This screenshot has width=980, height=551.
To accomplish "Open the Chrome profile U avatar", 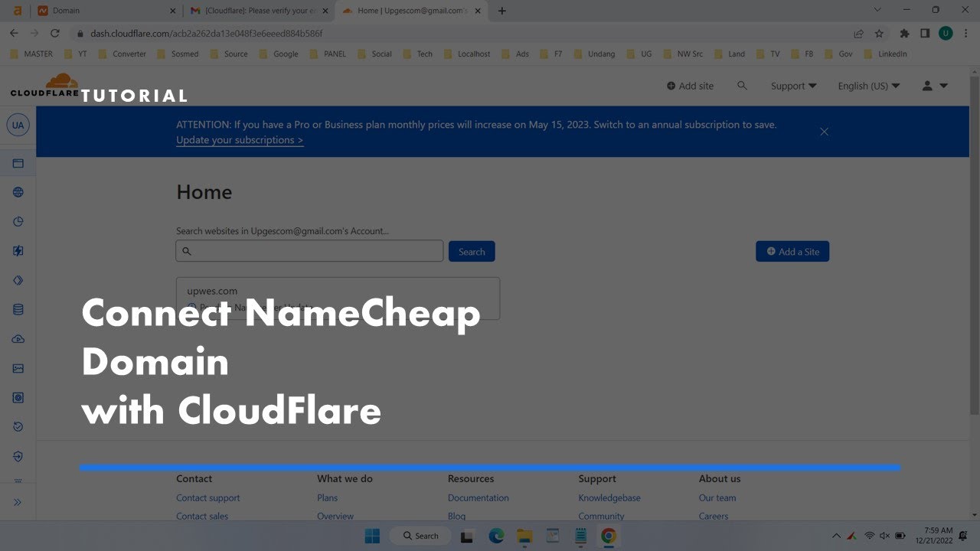I will [x=946, y=34].
